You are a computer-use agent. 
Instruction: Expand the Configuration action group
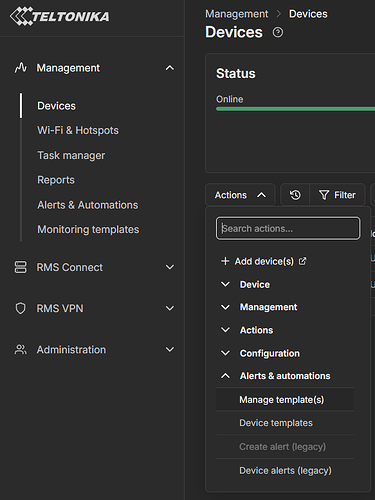tap(260, 353)
